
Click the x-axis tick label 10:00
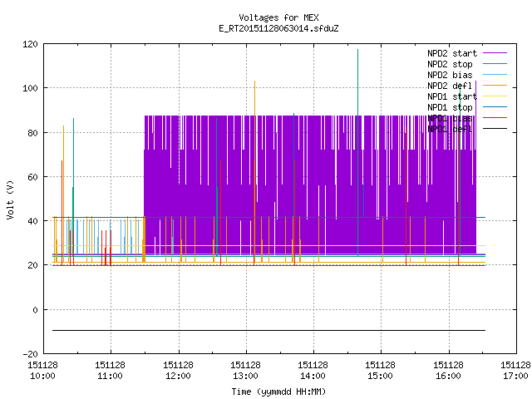coord(42,376)
